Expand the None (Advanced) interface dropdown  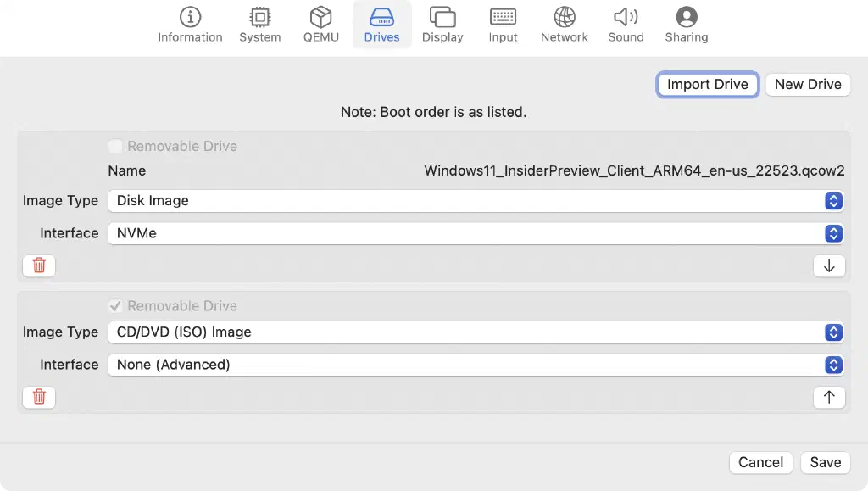pos(476,365)
